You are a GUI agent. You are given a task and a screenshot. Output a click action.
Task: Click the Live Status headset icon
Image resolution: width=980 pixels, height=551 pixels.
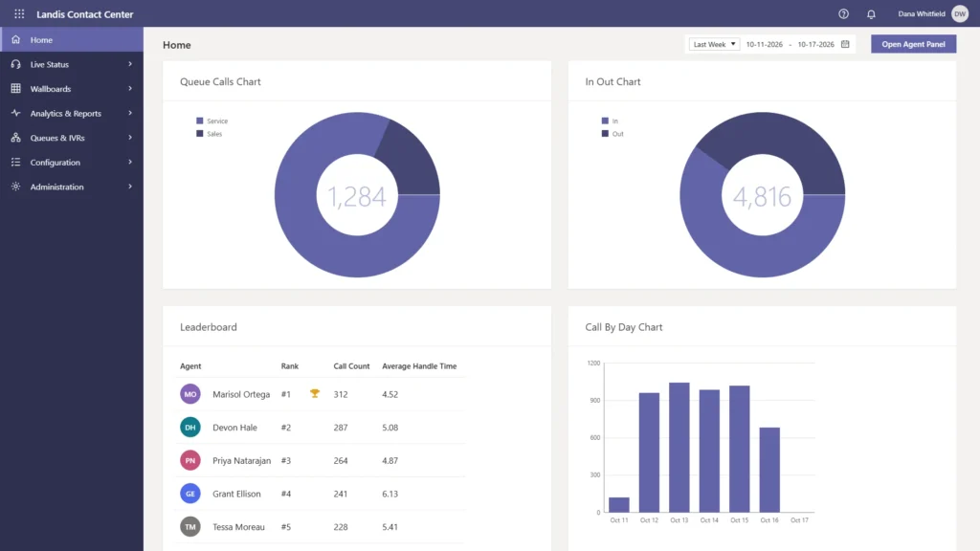tap(15, 64)
